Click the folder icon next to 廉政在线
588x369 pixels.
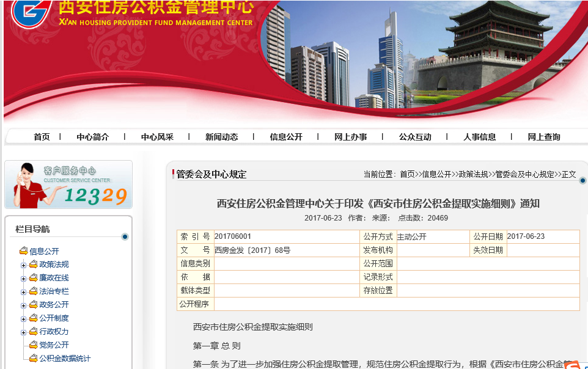click(33, 278)
